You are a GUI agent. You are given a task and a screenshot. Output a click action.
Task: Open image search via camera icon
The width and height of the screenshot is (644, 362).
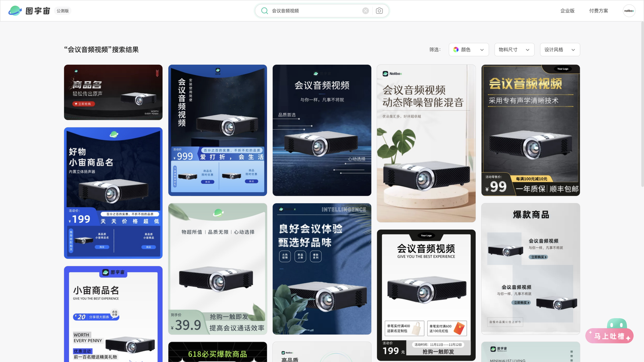click(379, 11)
